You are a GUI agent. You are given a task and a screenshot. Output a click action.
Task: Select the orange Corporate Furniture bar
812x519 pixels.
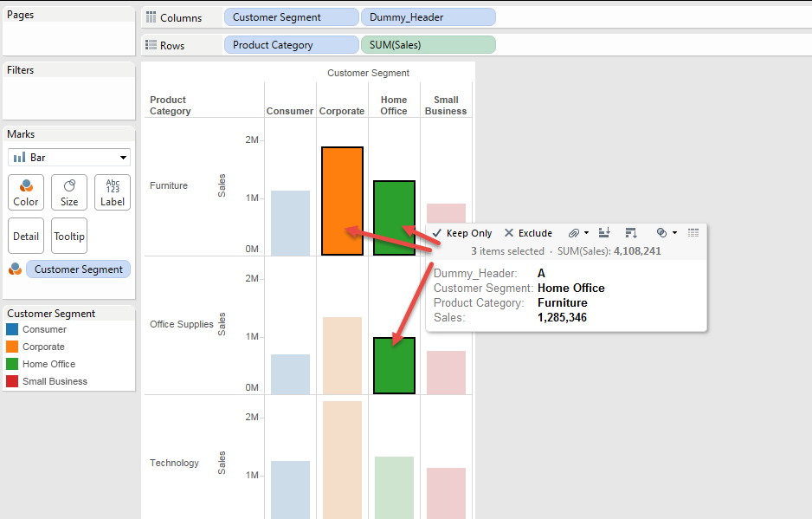(342, 201)
